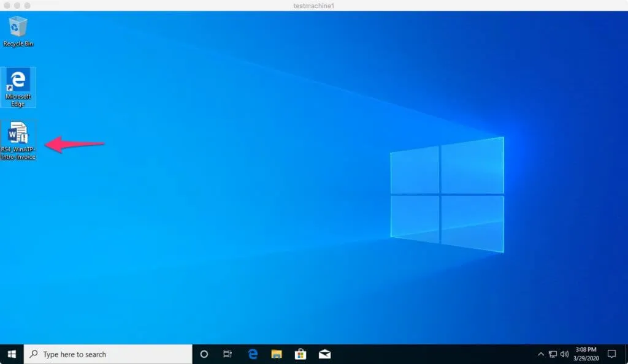The width and height of the screenshot is (628, 364).
Task: Select the Recycle Bin desktop icon
Action: pyautogui.click(x=18, y=31)
